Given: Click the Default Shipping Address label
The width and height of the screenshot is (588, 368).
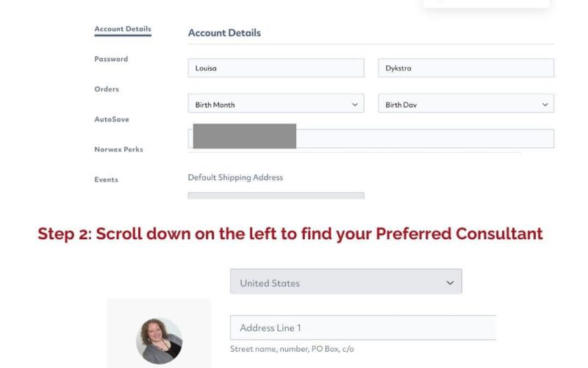Looking at the screenshot, I should pos(235,177).
